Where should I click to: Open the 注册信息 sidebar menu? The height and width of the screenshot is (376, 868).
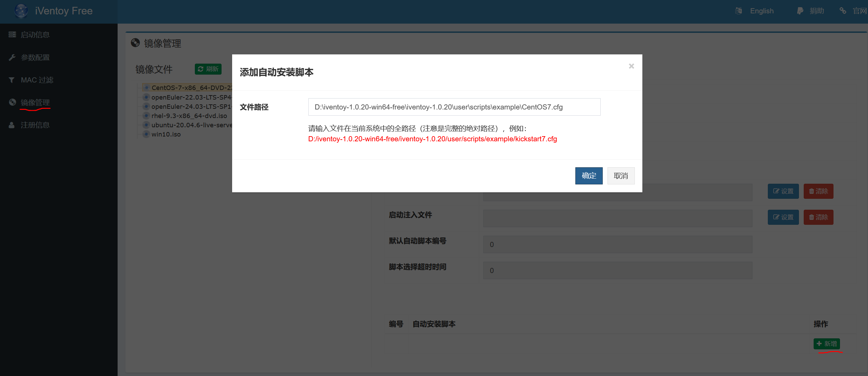(x=35, y=125)
